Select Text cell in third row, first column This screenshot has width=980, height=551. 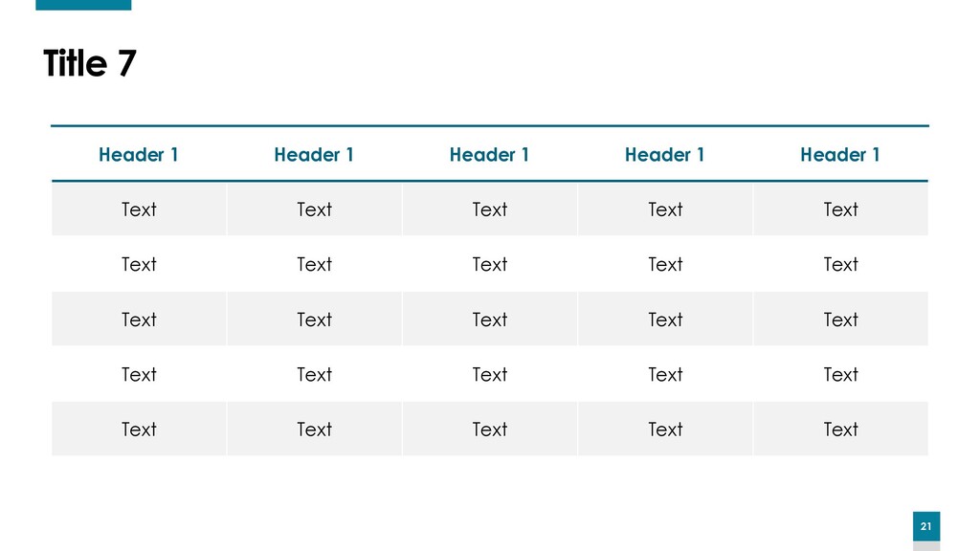(x=139, y=320)
